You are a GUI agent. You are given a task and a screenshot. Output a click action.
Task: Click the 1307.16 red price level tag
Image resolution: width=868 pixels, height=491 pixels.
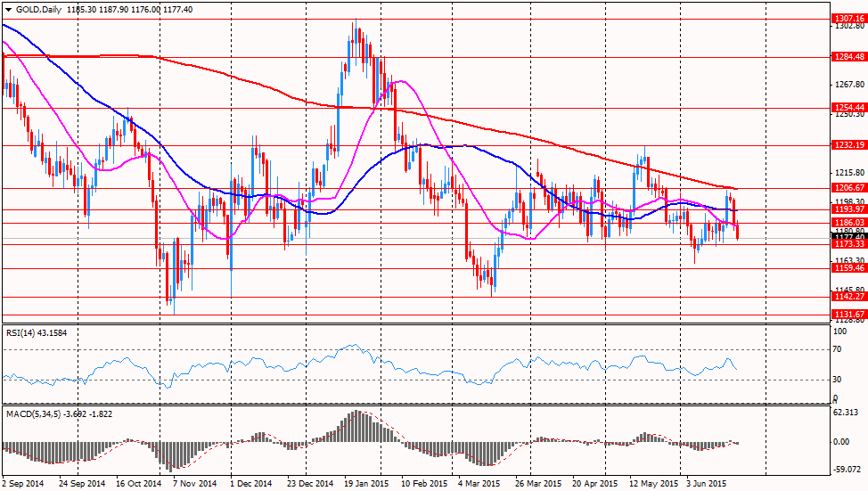tap(849, 18)
